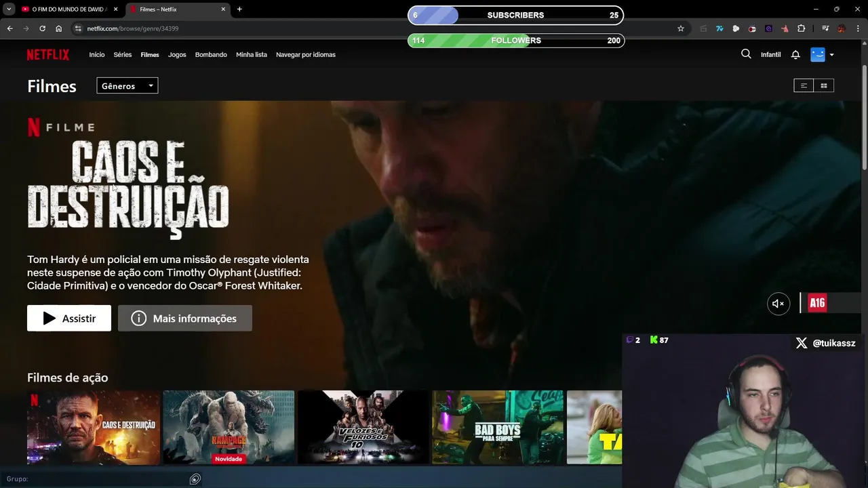
Task: Click the Twitch viewer count icon
Action: pyautogui.click(x=629, y=340)
